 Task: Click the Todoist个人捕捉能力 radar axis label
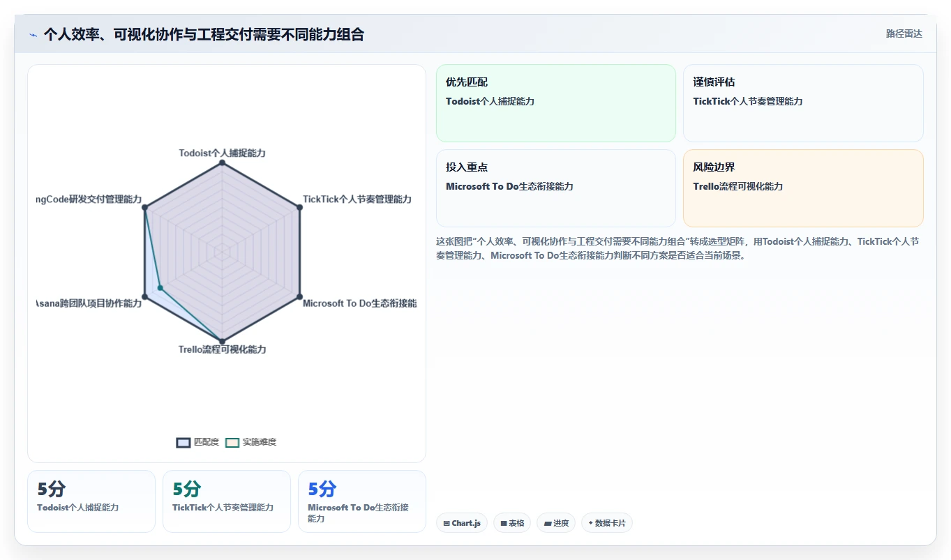point(222,153)
